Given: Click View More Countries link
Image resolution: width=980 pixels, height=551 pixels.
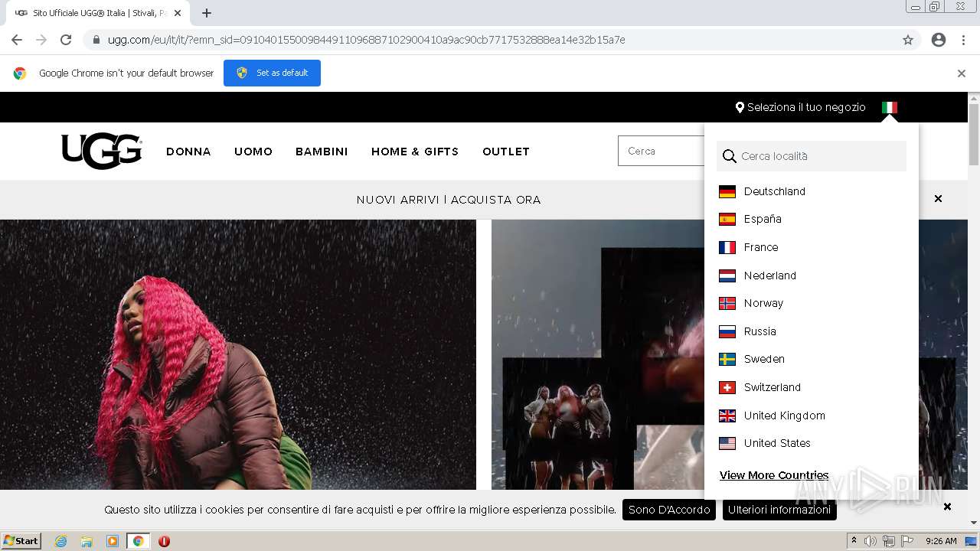Looking at the screenshot, I should point(774,475).
